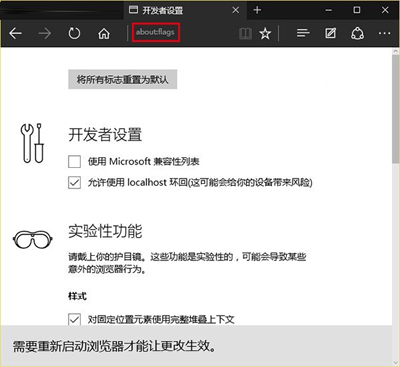Refresh the about:flags page
Screen dimensions: 400x367
click(x=74, y=33)
